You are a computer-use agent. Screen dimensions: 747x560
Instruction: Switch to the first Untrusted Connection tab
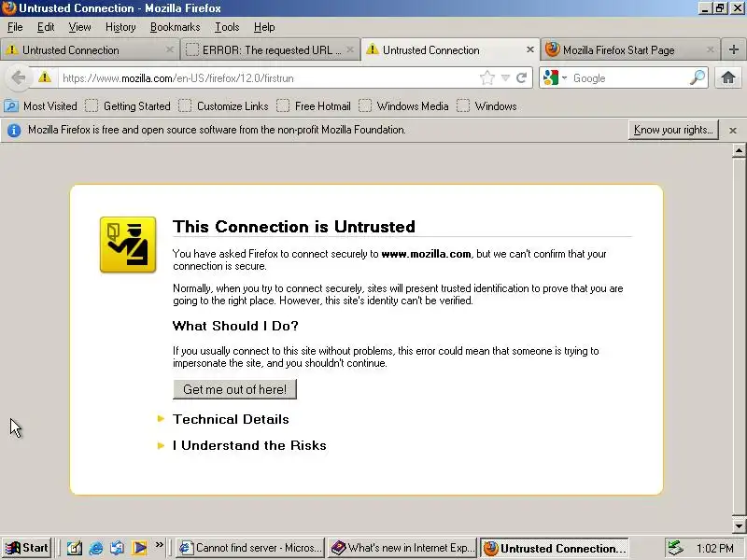tap(90, 49)
